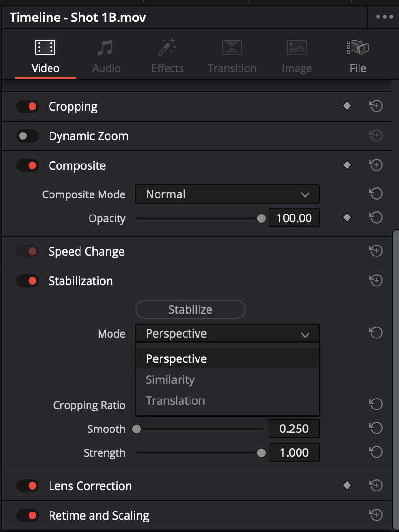Click the Cropping keyframe diamond
The height and width of the screenshot is (532, 399).
[x=347, y=106]
